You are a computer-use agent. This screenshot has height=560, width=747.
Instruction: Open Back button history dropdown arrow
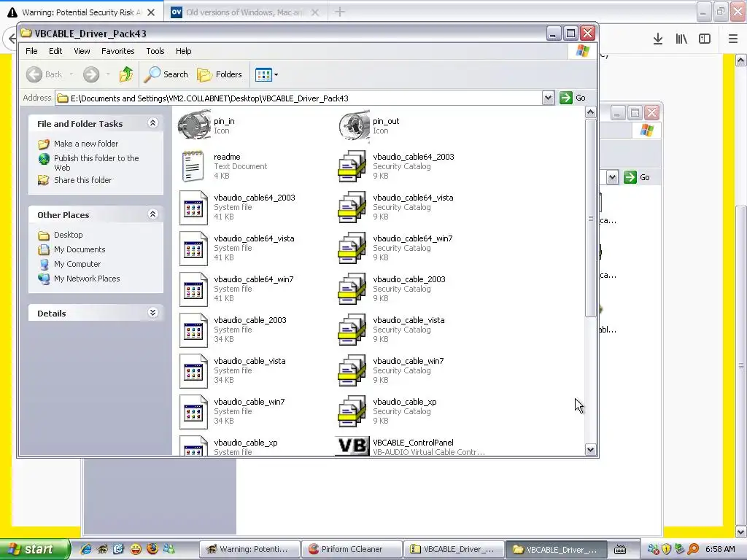[x=71, y=74]
